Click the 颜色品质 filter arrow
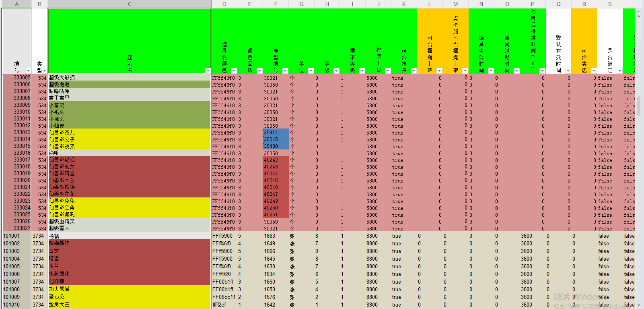644x309 pixels. [x=259, y=71]
